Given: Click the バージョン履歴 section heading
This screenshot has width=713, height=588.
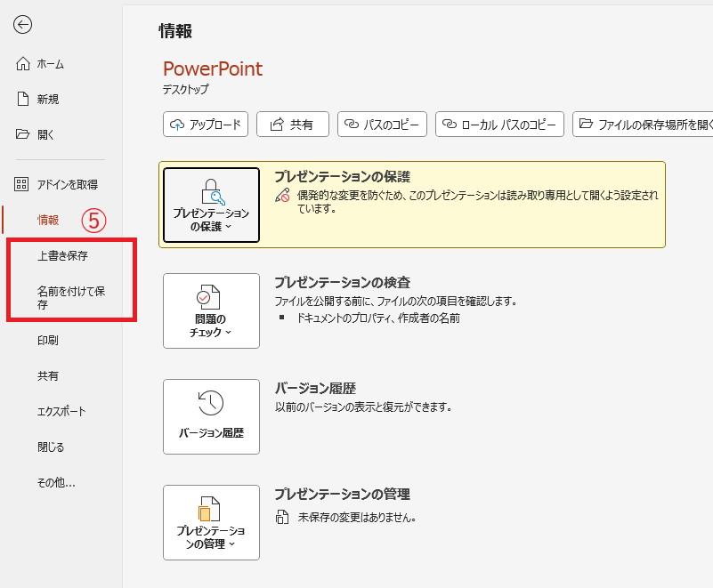Looking at the screenshot, I should click(x=315, y=388).
